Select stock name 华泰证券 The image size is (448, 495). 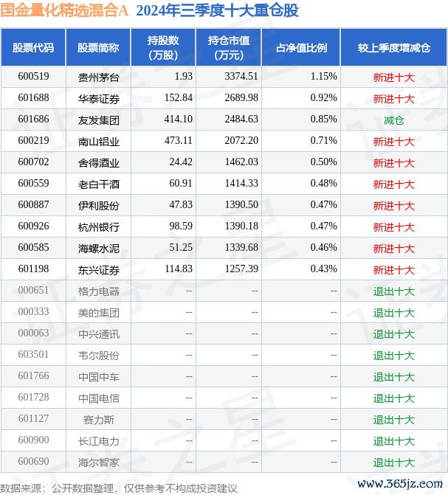[99, 99]
